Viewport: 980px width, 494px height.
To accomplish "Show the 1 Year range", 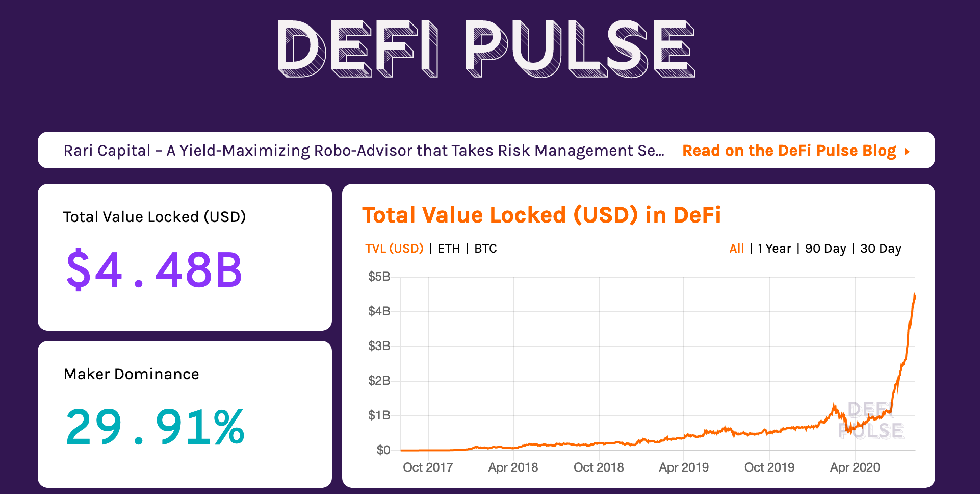I will pos(774,249).
